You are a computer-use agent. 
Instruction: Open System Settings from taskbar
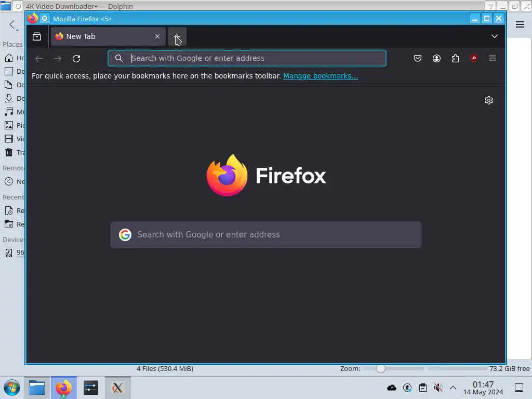click(91, 388)
